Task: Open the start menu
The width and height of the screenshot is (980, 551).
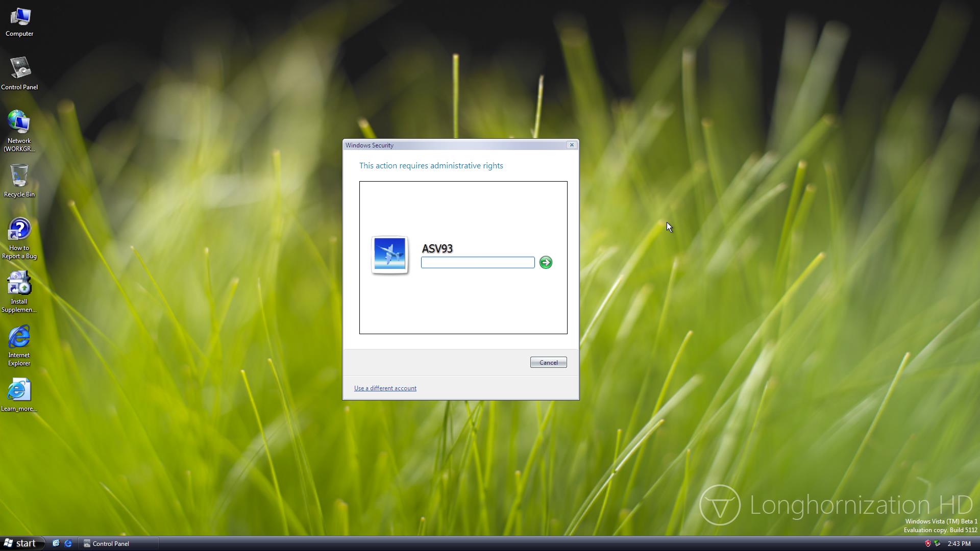Action: [20, 543]
